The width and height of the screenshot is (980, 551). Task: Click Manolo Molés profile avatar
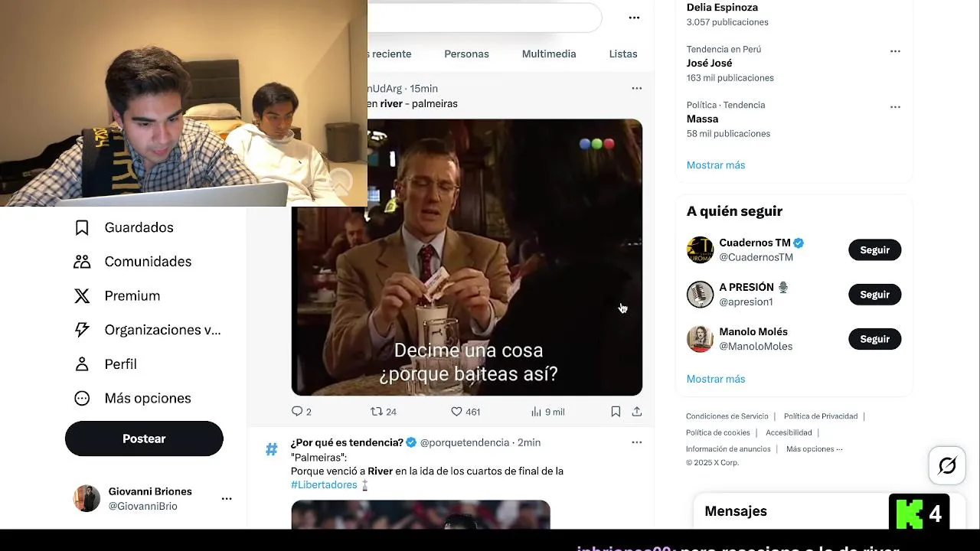[x=700, y=339]
